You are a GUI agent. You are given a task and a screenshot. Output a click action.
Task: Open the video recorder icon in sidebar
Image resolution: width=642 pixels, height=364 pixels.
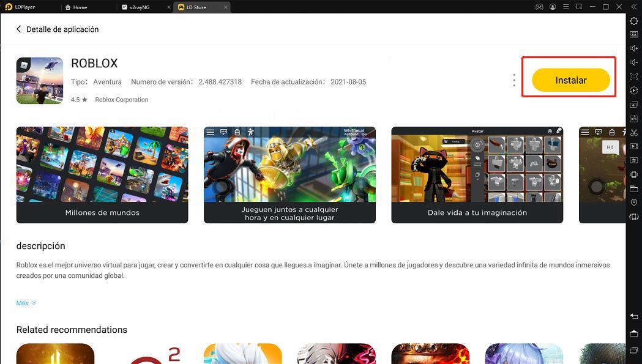[634, 147]
